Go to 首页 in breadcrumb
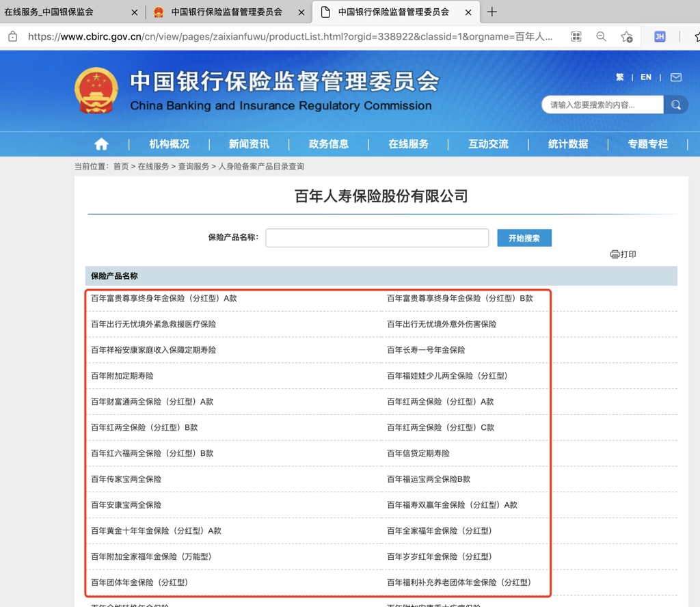The image size is (700, 607). [x=121, y=167]
